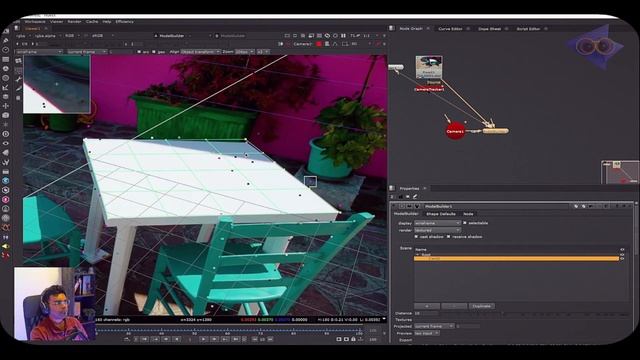Toggle visibility eye of highlighted scene row
640x360 pixels.
click(x=622, y=259)
